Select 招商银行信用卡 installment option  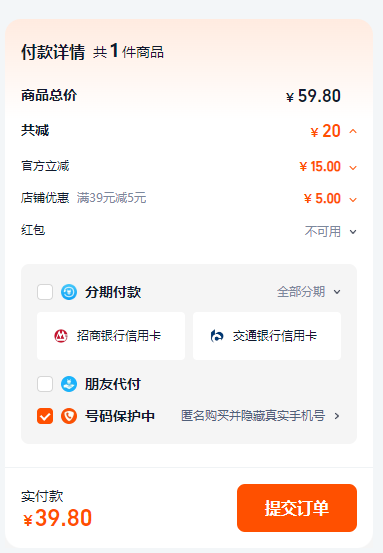click(111, 336)
